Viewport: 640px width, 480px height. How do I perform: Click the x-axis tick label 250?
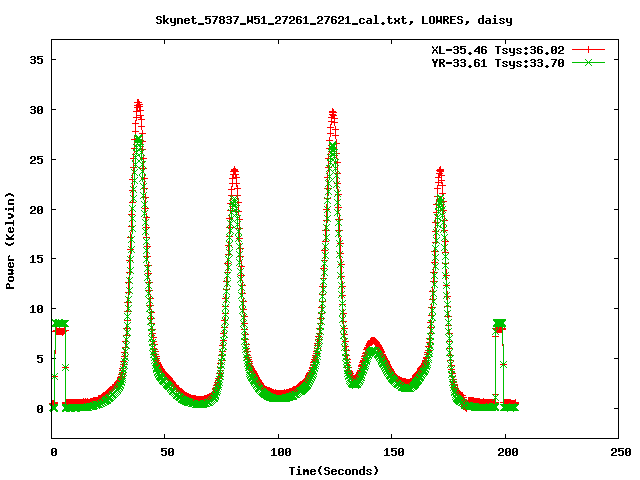621,452
